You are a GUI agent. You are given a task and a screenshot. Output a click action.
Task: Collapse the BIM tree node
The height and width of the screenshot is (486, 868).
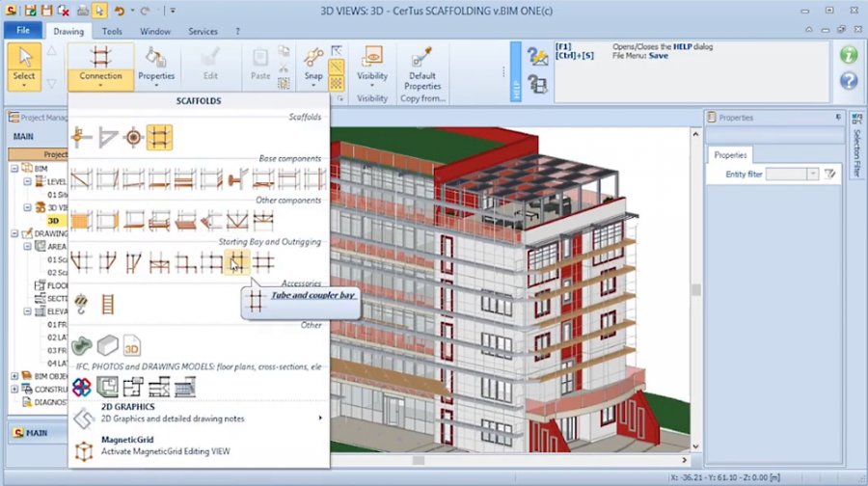pyautogui.click(x=14, y=169)
